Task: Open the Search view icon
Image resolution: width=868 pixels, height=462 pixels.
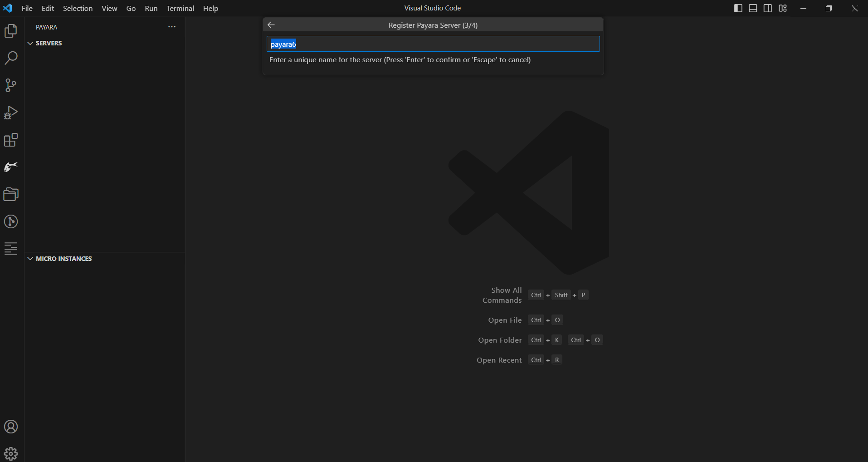Action: 11,58
